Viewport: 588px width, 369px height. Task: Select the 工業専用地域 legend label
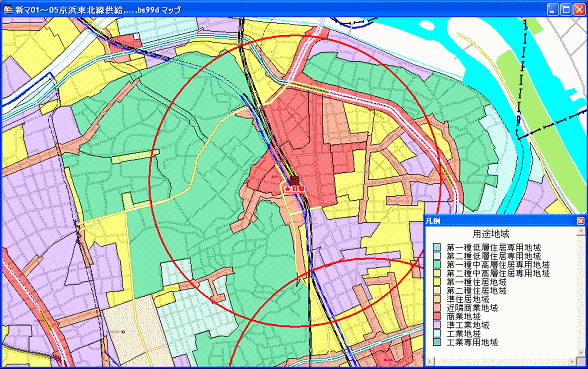coord(472,342)
